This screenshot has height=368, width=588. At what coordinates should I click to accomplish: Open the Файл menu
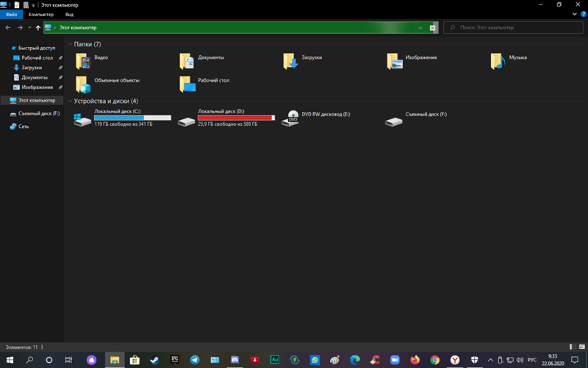click(11, 15)
